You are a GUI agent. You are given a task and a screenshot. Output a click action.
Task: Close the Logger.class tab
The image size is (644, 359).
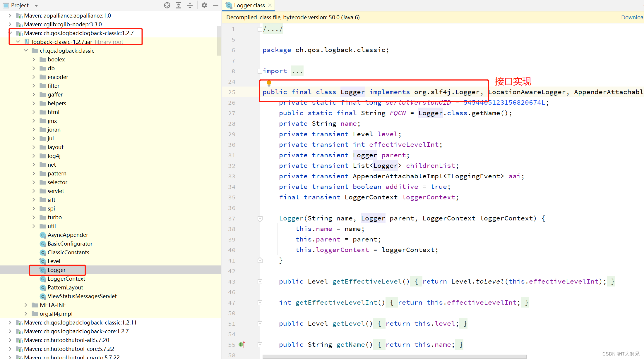[270, 5]
